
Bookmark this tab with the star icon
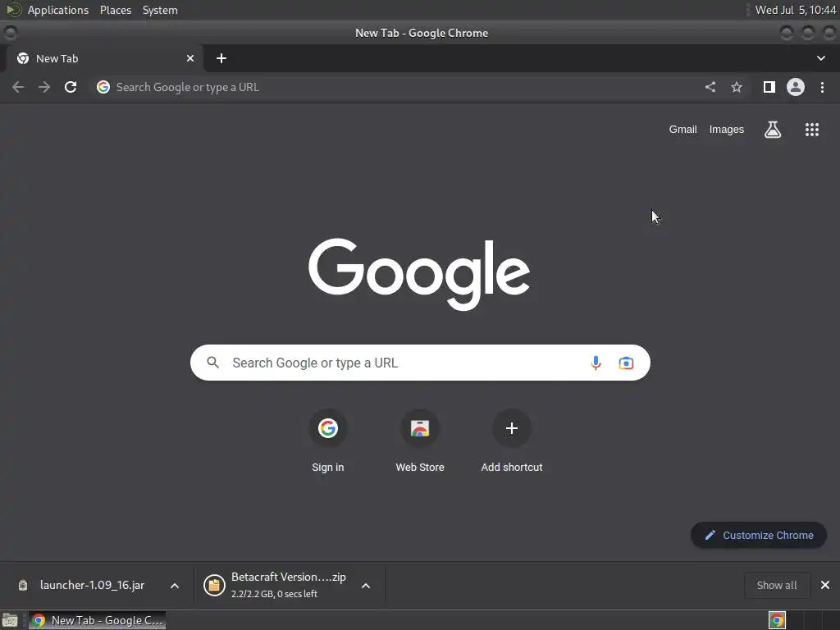point(737,87)
